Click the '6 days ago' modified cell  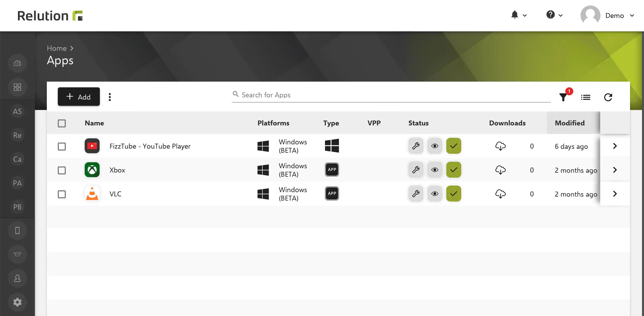(571, 147)
